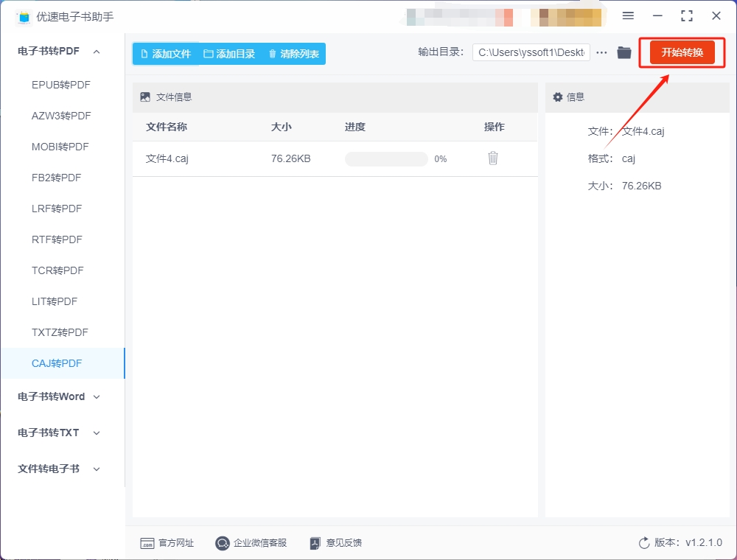737x560 pixels.
Task: Click the 格式: caj info value
Action: 629,159
